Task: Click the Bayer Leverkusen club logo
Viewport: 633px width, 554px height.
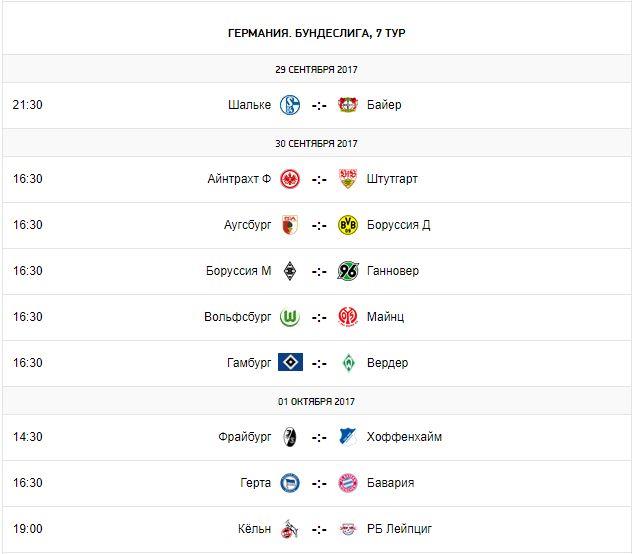Action: (348, 105)
